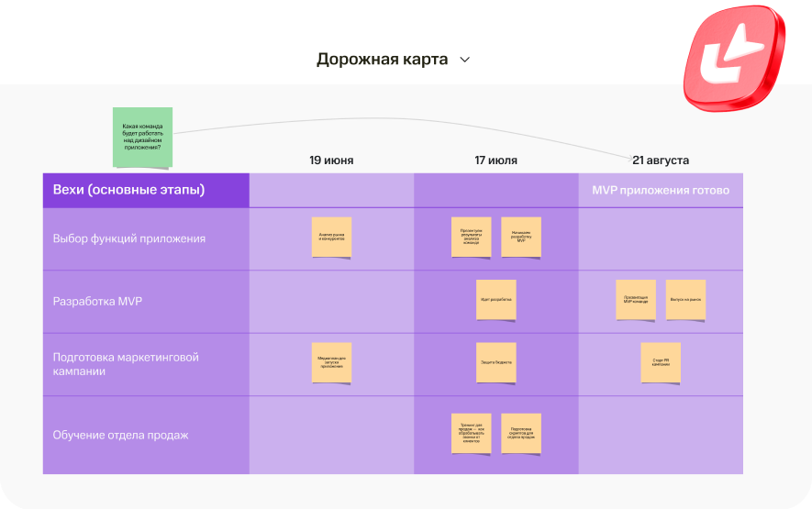Click the Медиаплан для запуска приложения sticky
Image resolution: width=812 pixels, height=509 pixels.
coord(331,362)
